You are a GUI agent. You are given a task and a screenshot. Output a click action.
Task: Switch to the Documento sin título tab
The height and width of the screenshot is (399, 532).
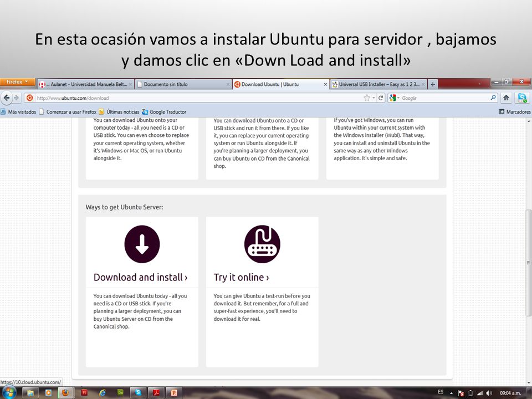coord(183,84)
